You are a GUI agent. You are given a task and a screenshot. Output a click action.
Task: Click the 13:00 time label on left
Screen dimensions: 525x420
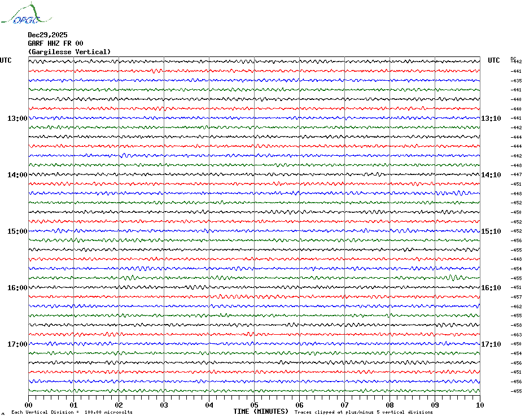point(17,119)
